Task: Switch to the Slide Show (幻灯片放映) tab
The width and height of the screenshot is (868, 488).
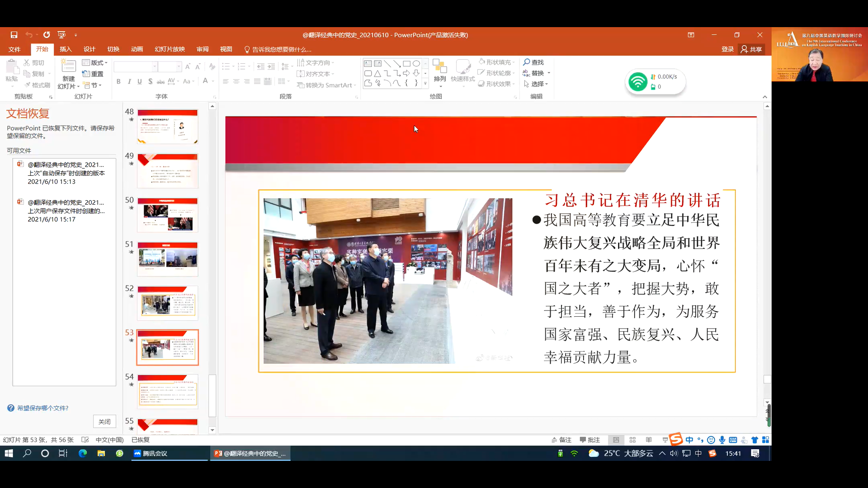Action: 170,49
